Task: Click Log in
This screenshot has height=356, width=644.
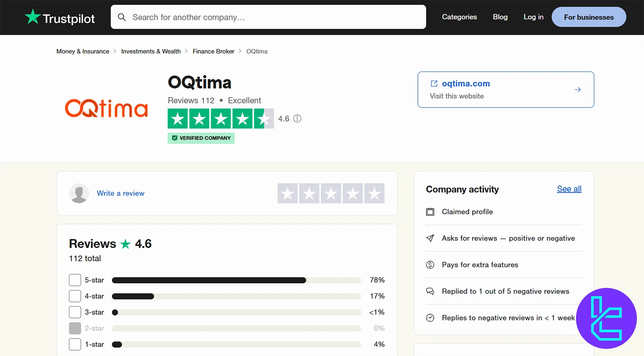Action: coord(533,17)
